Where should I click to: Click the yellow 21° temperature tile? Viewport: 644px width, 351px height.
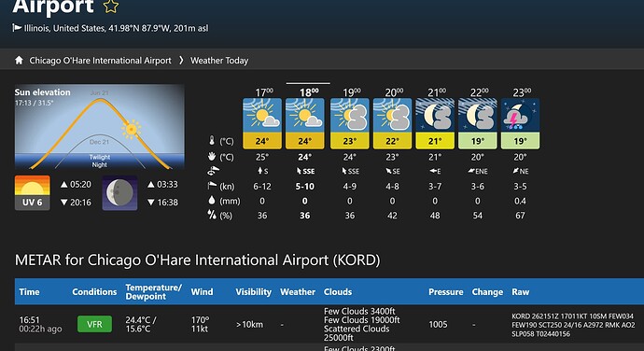(435, 141)
